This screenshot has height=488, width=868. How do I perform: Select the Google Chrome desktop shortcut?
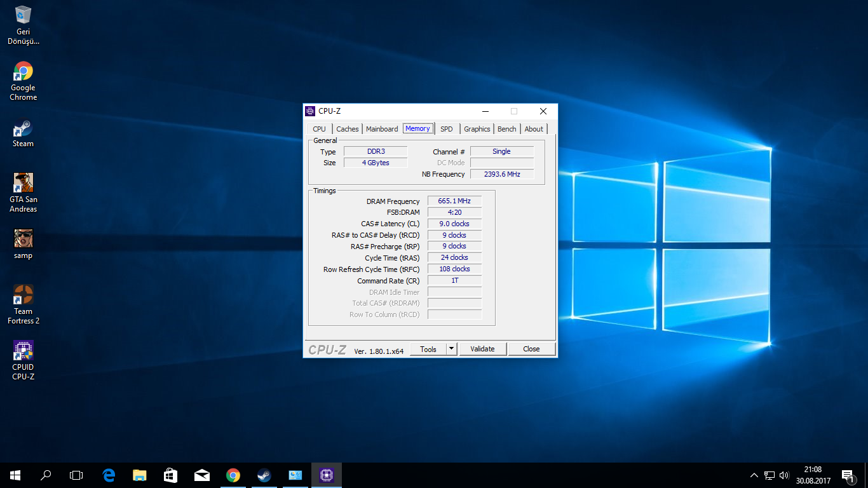[x=23, y=81]
